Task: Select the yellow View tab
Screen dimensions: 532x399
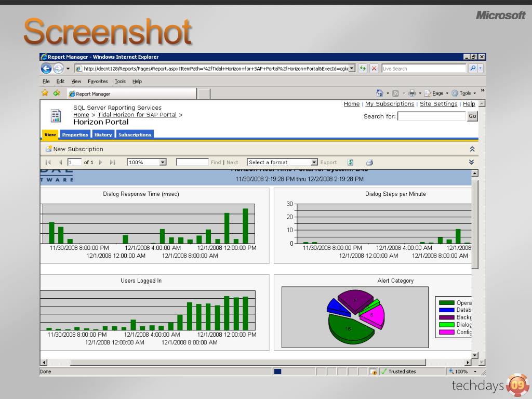Action: pyautogui.click(x=50, y=135)
